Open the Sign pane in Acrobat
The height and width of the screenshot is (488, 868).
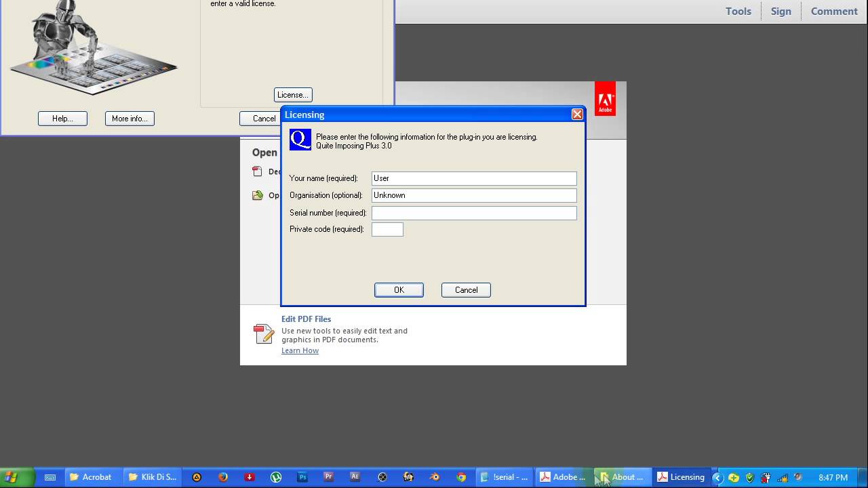click(781, 12)
